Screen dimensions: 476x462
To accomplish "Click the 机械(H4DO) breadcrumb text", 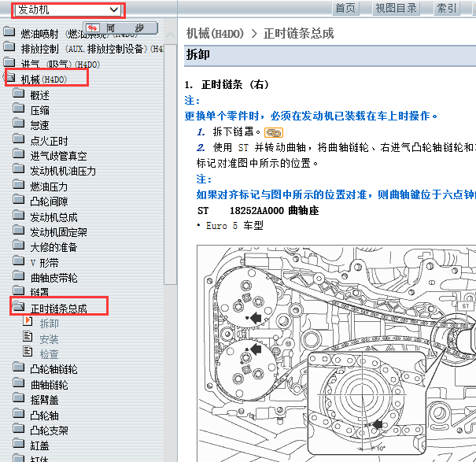I will tap(216, 33).
